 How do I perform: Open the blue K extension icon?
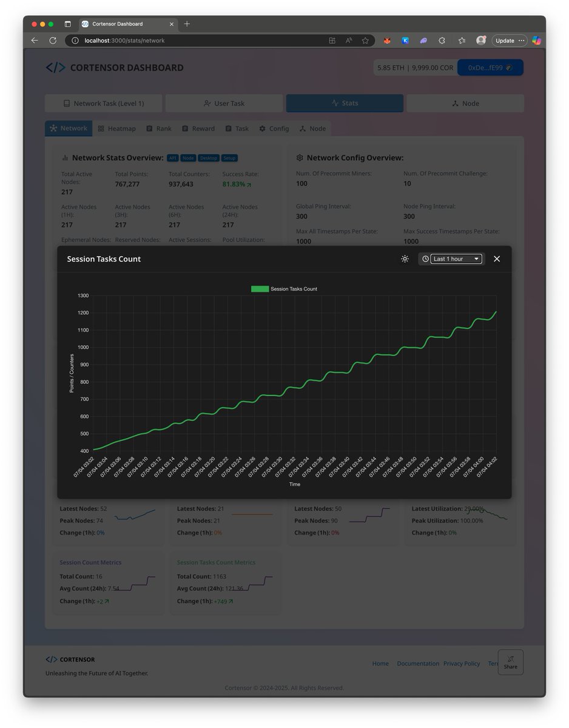(405, 41)
